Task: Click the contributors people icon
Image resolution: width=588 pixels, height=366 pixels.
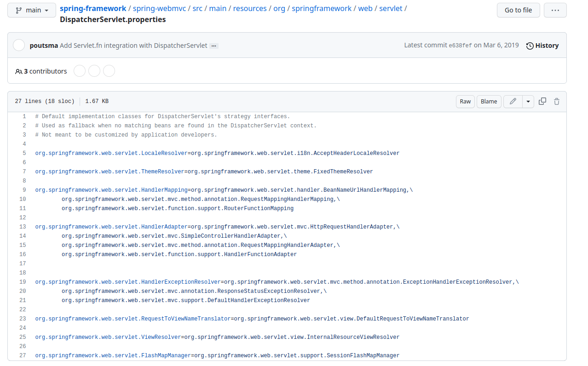Action: point(18,71)
